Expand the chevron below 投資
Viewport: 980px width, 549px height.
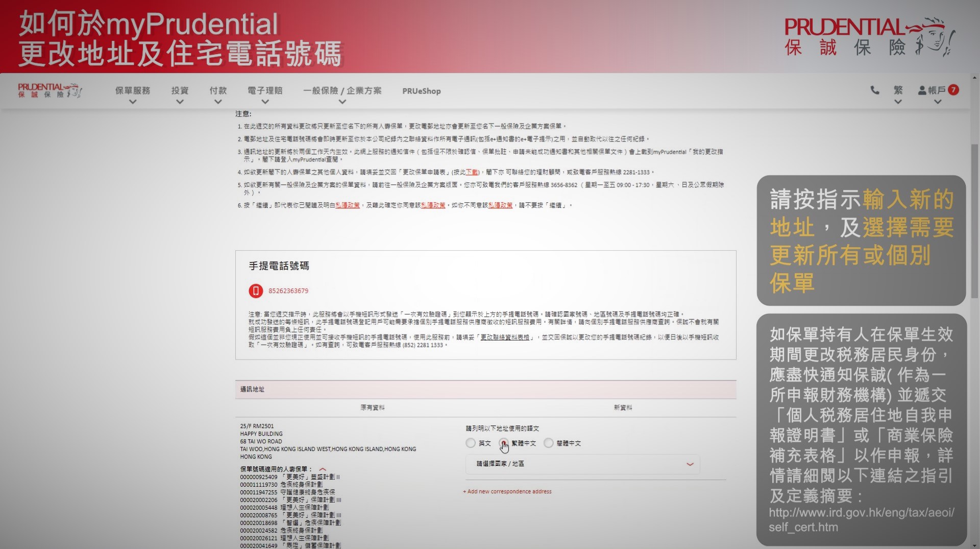179,101
